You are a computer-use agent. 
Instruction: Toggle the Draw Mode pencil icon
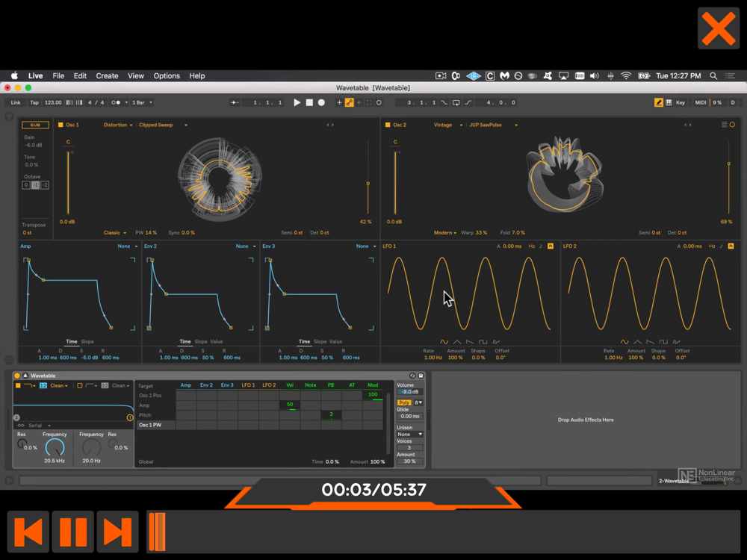click(658, 102)
